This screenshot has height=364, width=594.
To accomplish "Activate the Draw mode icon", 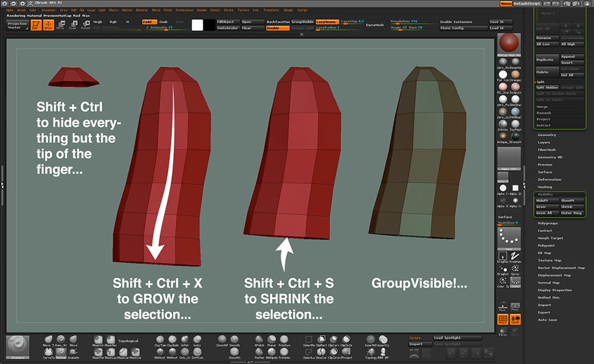I will click(48, 25).
